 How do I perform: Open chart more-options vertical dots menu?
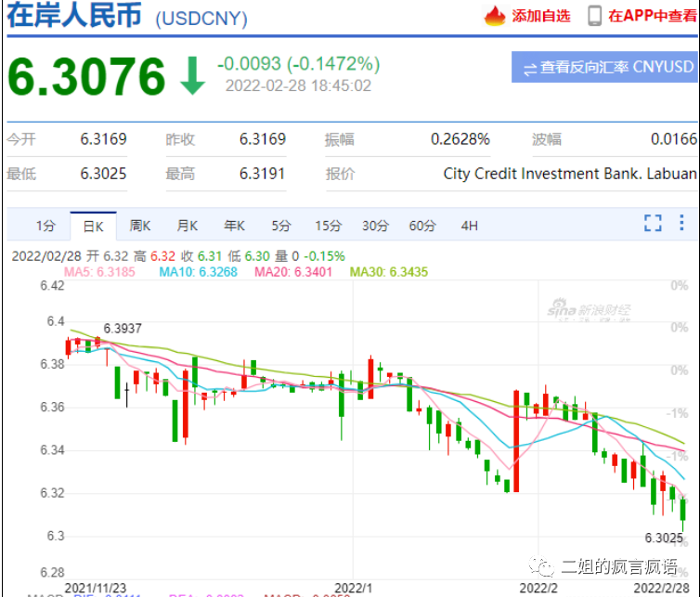pyautogui.click(x=681, y=223)
